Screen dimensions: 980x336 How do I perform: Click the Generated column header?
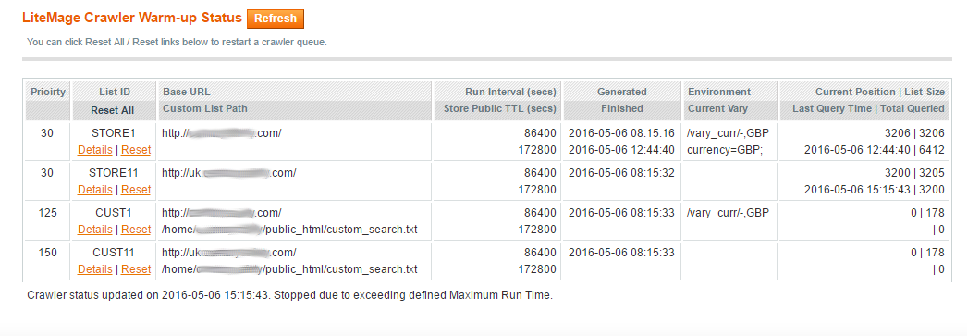tap(622, 92)
